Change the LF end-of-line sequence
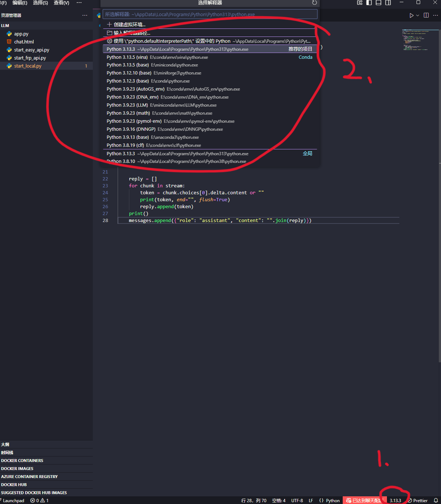The image size is (441, 504). click(311, 500)
